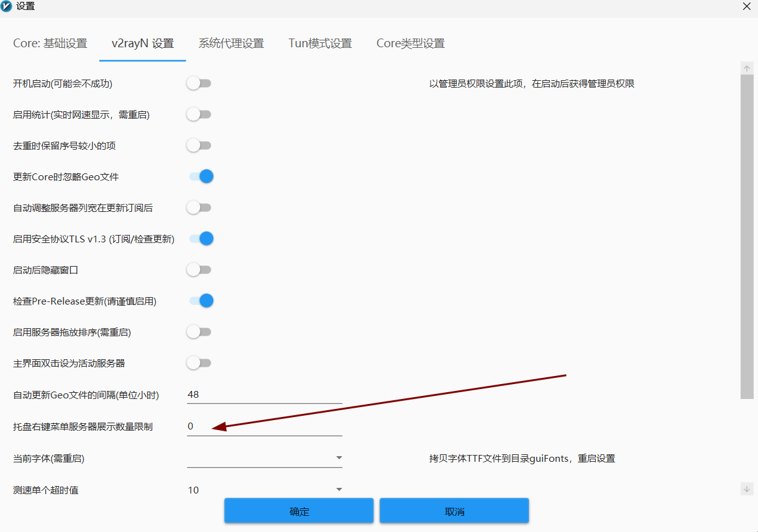Click the scroll up arrow button
Image resolution: width=758 pixels, height=532 pixels.
tap(747, 68)
